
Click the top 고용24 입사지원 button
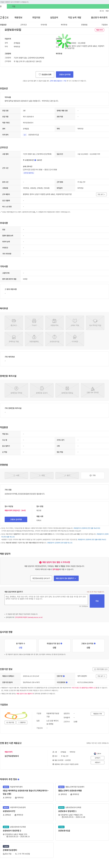(x=65, y=74)
